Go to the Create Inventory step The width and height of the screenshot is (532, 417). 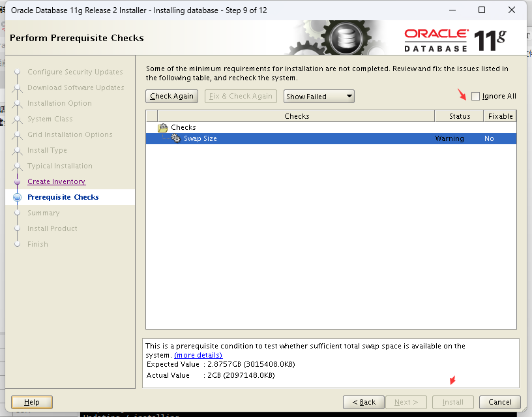(x=56, y=181)
